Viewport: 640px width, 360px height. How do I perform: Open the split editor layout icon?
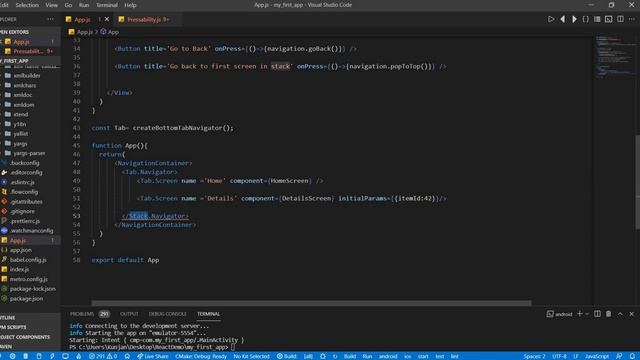point(620,19)
